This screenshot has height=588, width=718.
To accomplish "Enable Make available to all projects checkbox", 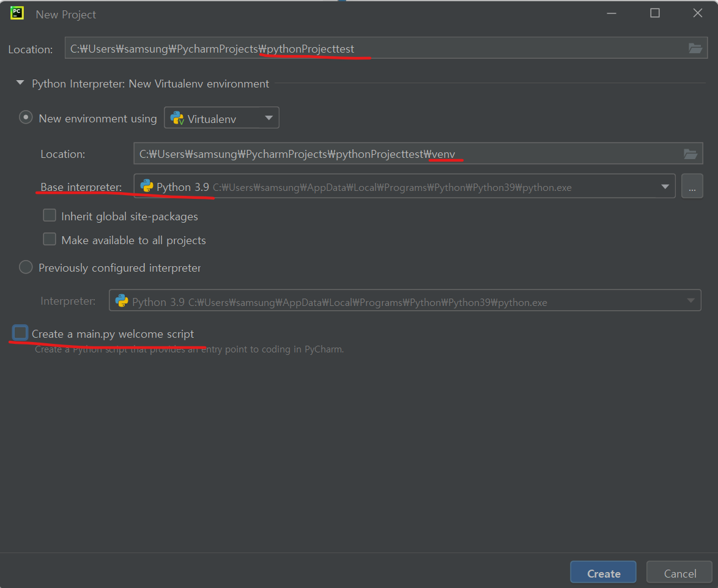I will [x=50, y=239].
